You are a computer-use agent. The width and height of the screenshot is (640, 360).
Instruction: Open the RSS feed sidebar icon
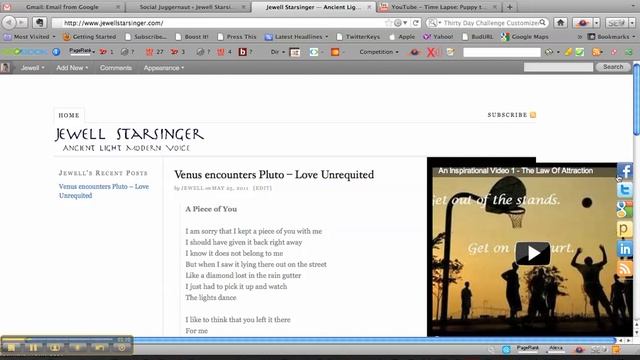pyautogui.click(x=624, y=268)
